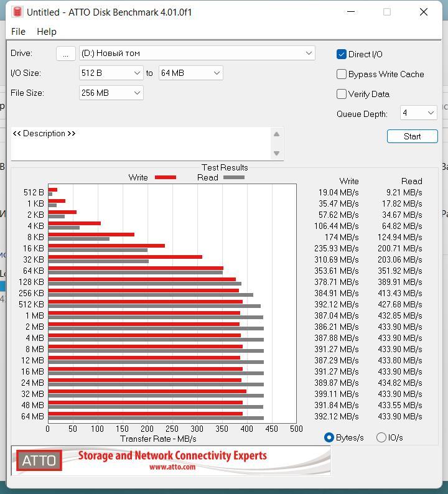The width and height of the screenshot is (448, 494).
Task: Open the Queue Depth dropdown
Action: pos(418,113)
